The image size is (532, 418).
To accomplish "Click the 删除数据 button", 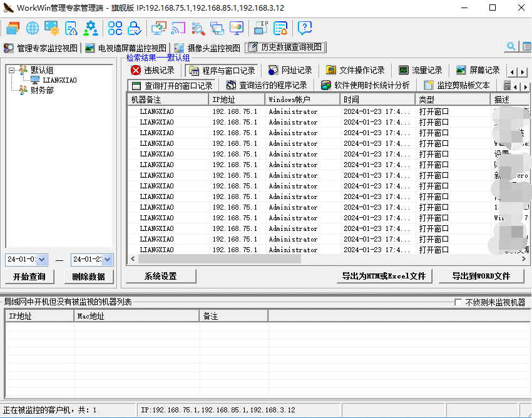I will [88, 277].
